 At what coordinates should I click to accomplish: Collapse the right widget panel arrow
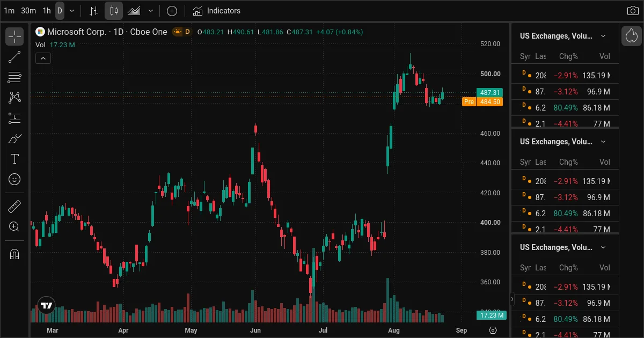[x=512, y=299]
